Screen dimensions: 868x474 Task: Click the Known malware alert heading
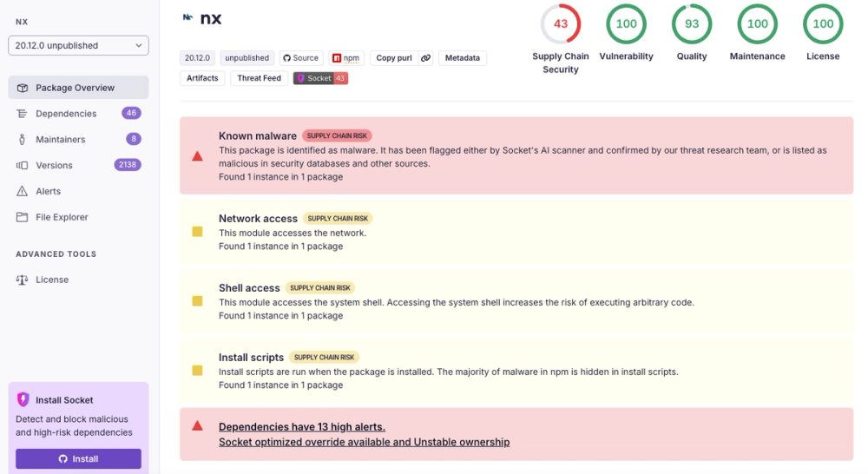(258, 135)
